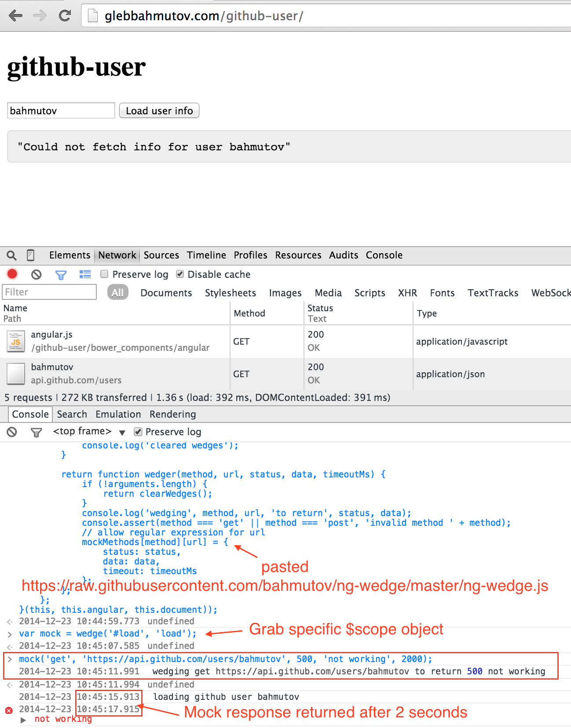Filter by Documents

coord(166,293)
